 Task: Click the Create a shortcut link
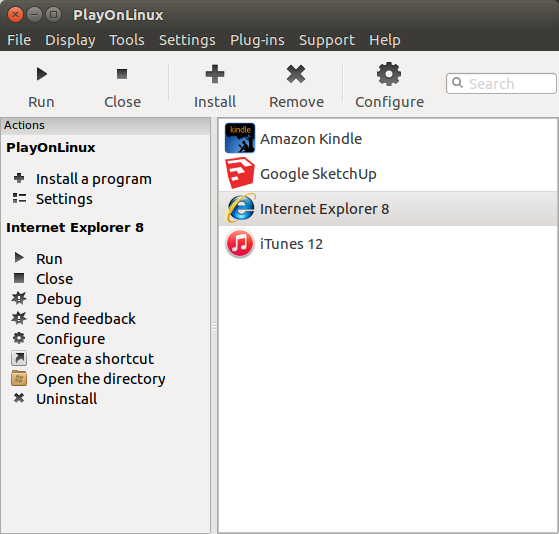95,359
